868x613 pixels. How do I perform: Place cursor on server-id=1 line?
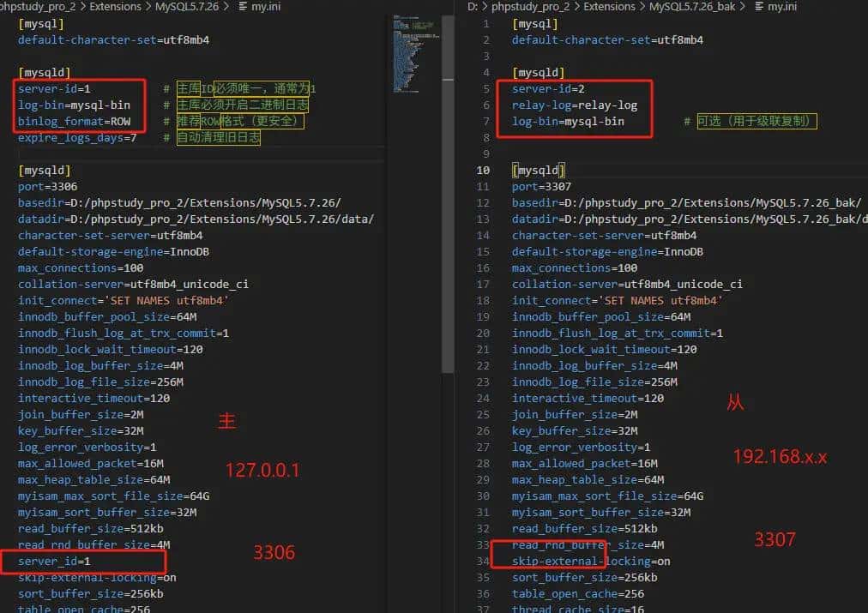point(54,88)
